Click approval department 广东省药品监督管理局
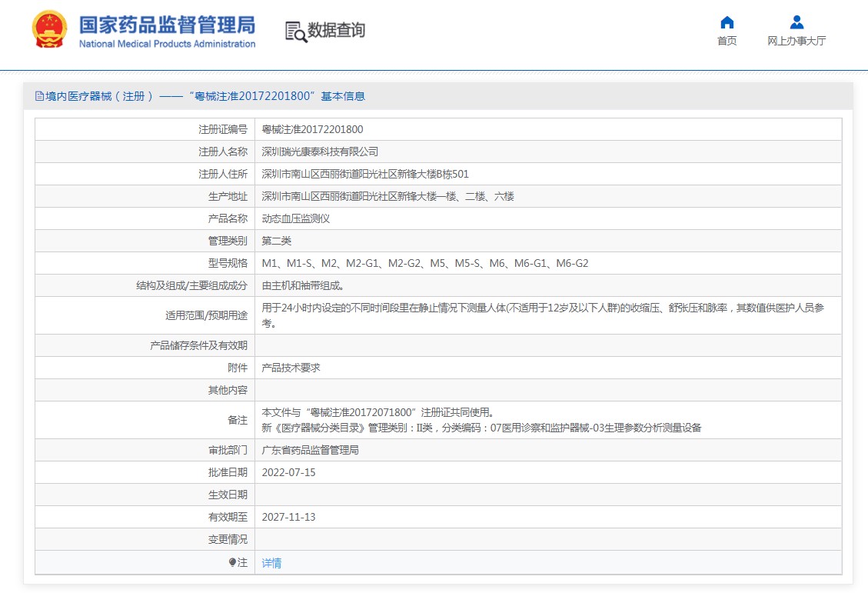This screenshot has height=593, width=868. pos(310,450)
